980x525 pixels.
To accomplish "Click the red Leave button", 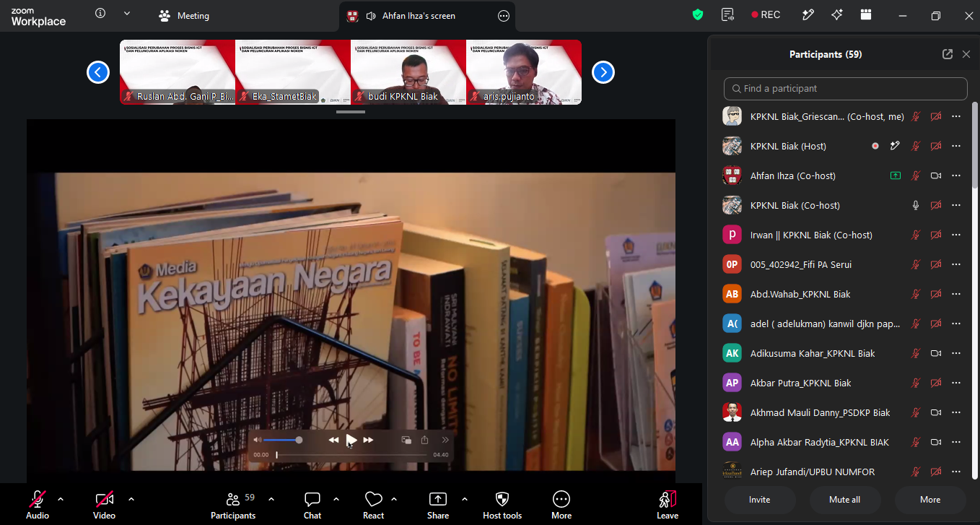I will coord(668,504).
